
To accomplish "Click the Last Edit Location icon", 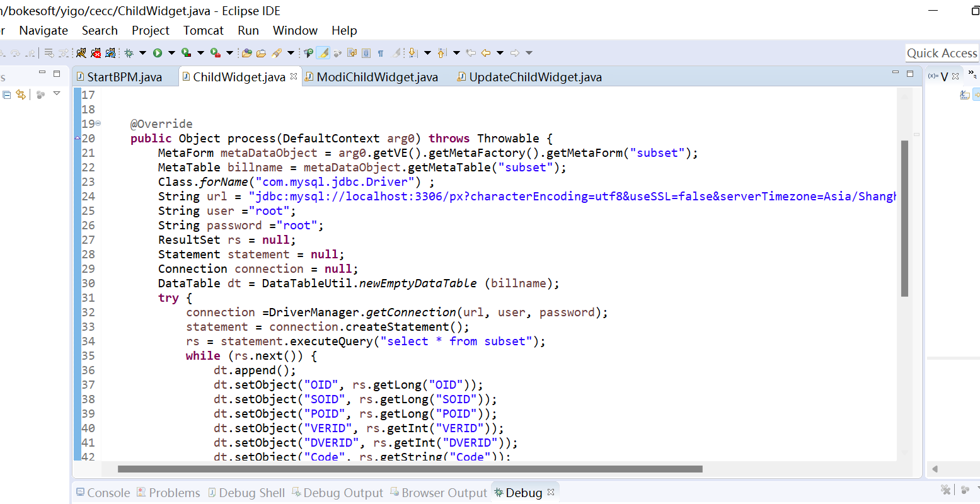I will pos(471,53).
